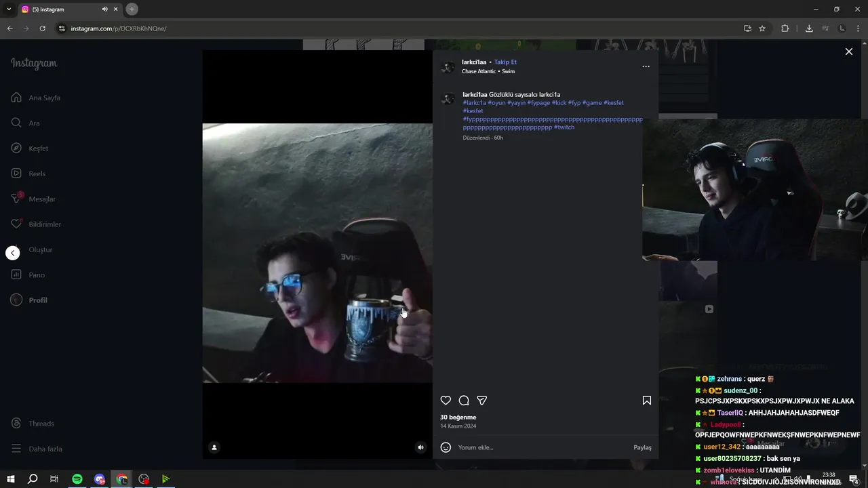
Task: Open the Chrome extensions menu
Action: (x=785, y=28)
